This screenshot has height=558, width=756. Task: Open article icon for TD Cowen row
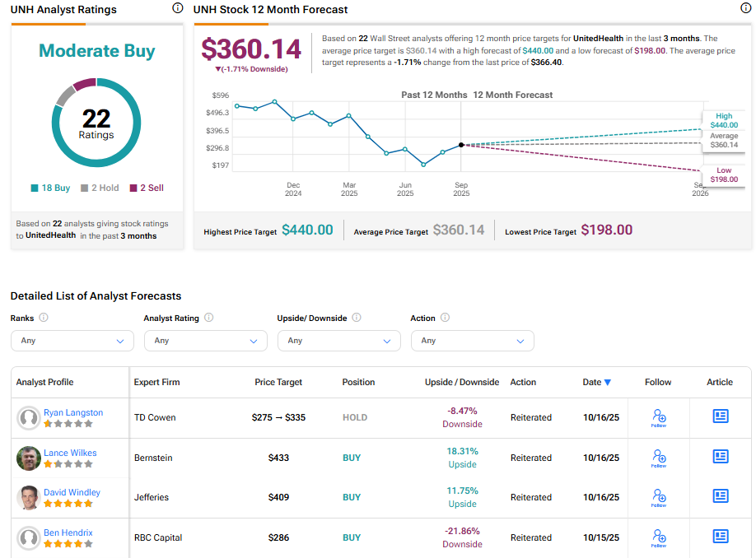click(720, 416)
